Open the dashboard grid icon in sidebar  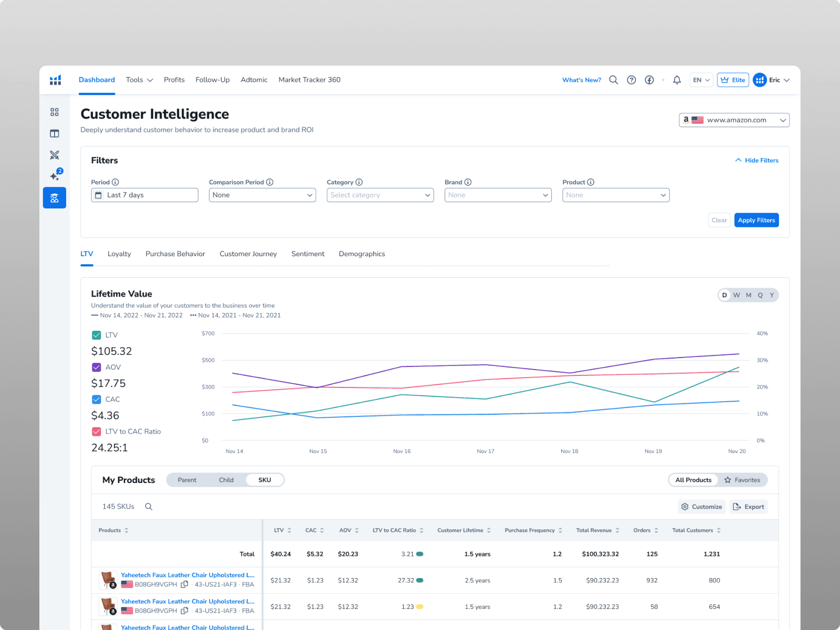[55, 112]
